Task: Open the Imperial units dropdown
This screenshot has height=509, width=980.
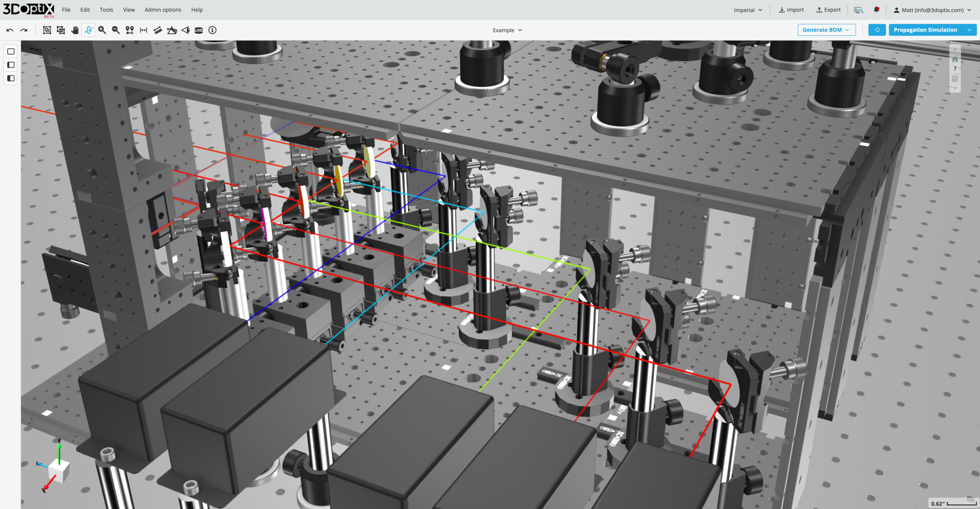Action: pos(748,10)
